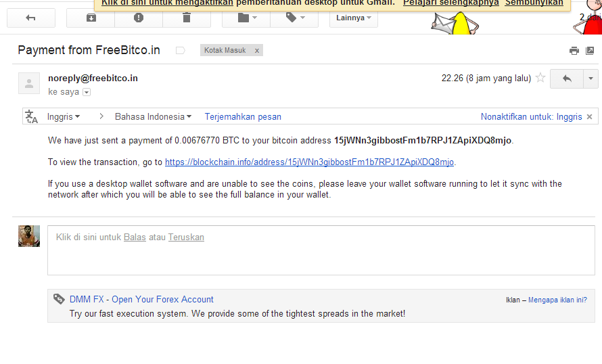Click the sender noreply@freebitco.in
Screen dimensions: 602x364
coord(93,78)
